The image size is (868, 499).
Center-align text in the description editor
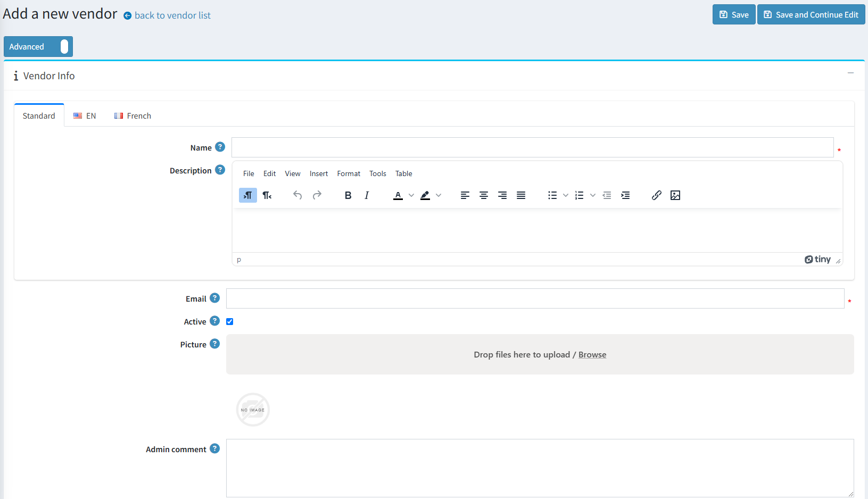tap(484, 195)
